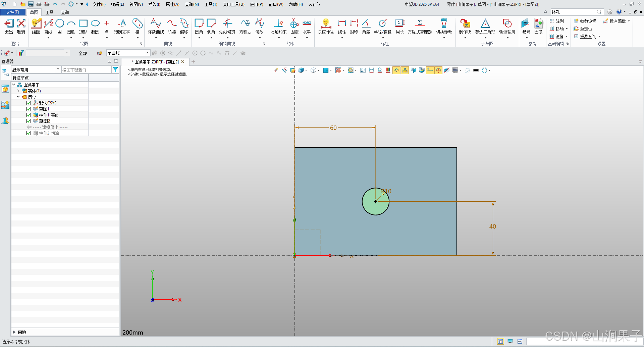Close the 山涧果子.Z3PRT document tab
The width and height of the screenshot is (644, 347).
point(182,62)
